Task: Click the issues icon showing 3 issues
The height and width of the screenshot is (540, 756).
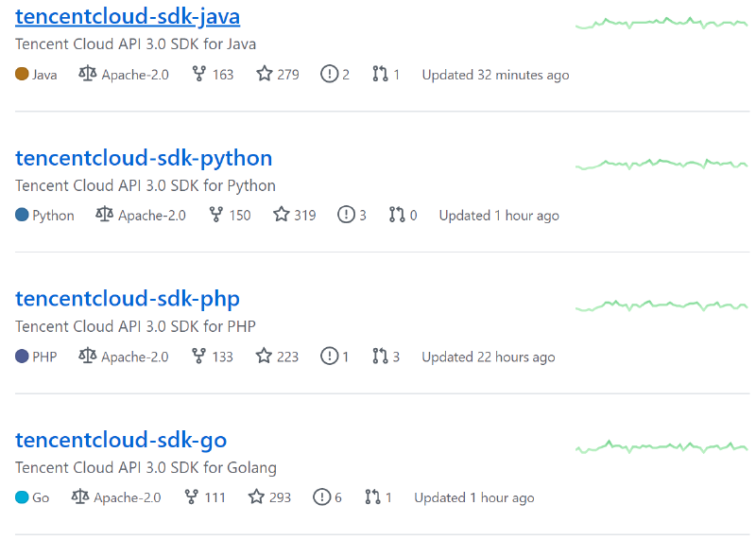Action: [x=346, y=215]
